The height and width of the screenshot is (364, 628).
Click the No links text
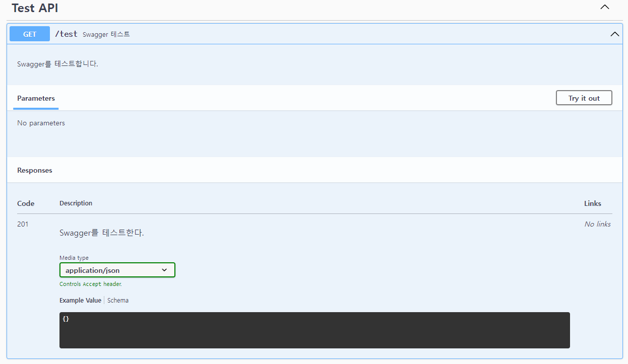click(597, 224)
